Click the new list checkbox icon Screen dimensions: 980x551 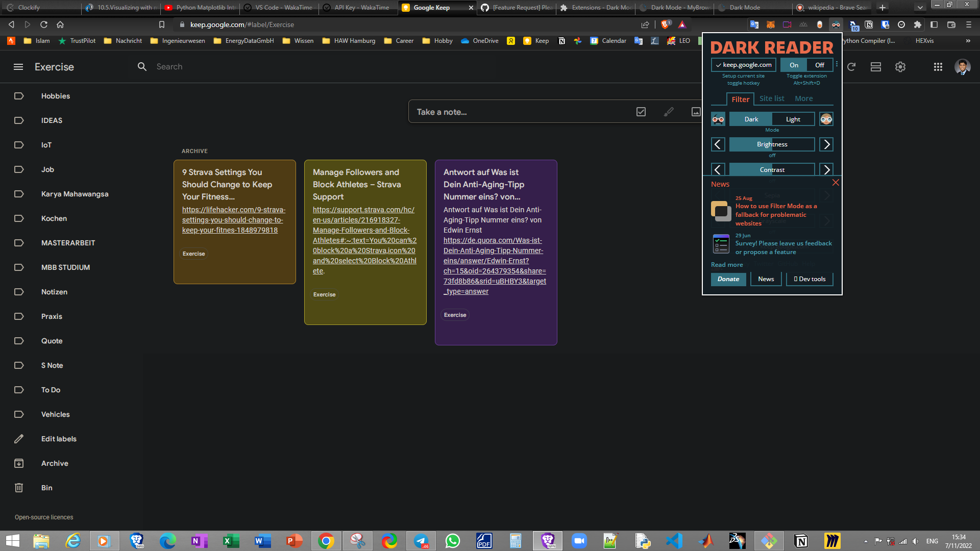641,112
